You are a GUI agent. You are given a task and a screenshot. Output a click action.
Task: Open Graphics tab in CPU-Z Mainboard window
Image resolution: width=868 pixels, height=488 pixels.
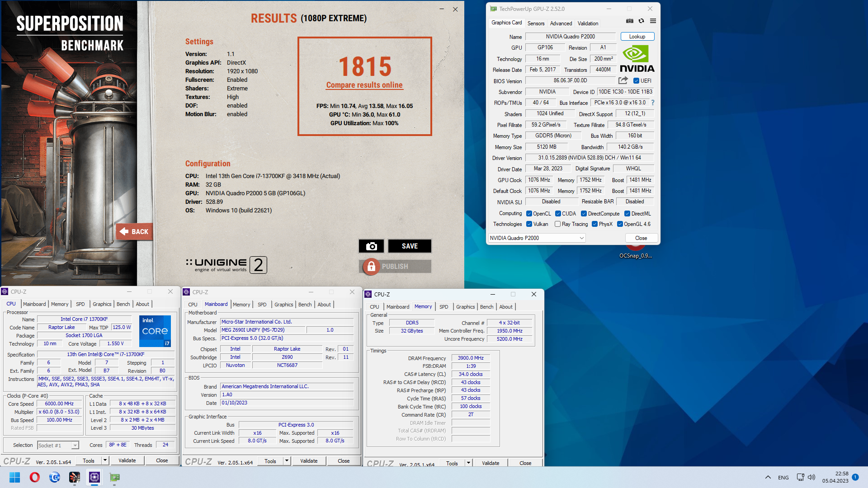coord(283,305)
